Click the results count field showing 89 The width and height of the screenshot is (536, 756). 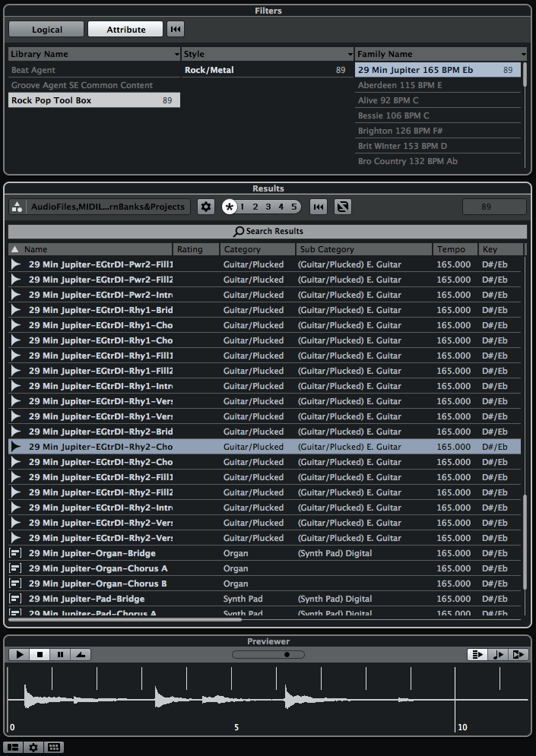(494, 207)
